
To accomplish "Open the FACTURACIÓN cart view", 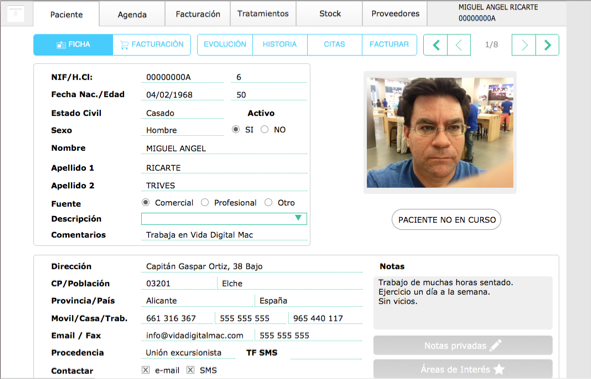I will coord(152,44).
